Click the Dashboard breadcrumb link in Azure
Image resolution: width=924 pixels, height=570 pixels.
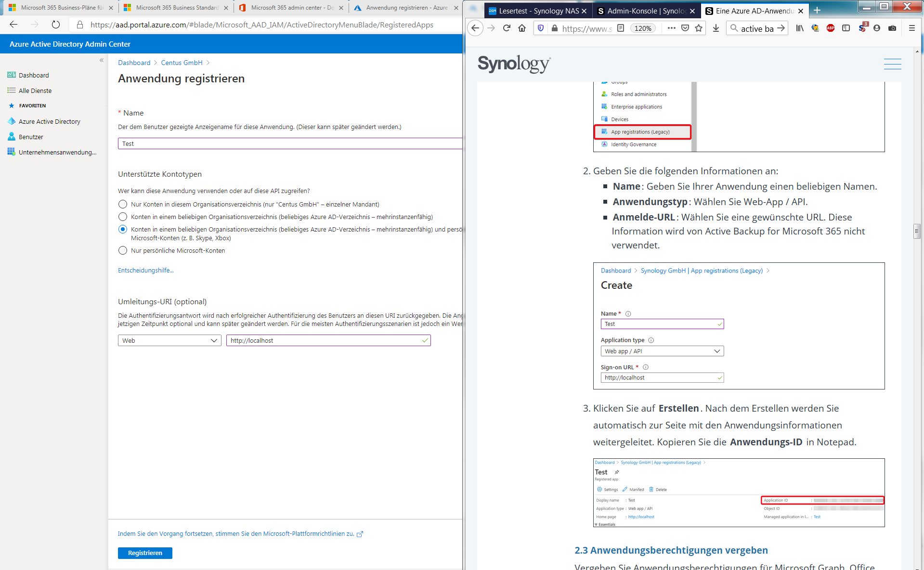click(x=134, y=63)
